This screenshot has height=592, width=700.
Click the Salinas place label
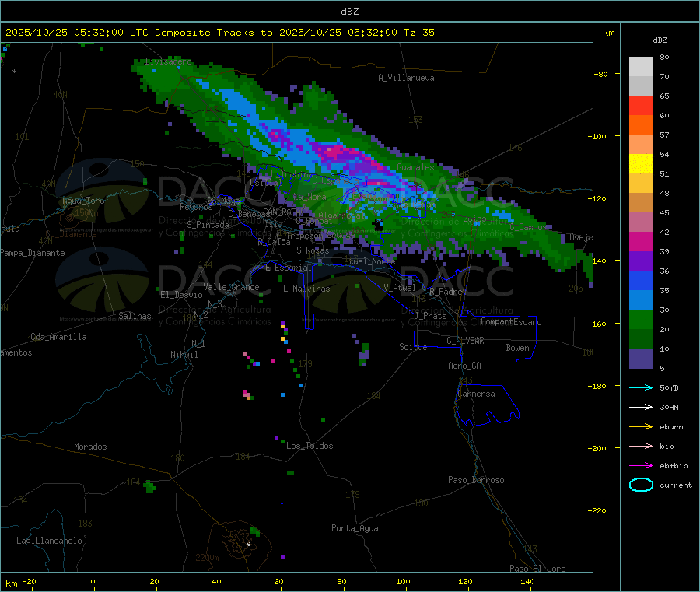tap(135, 316)
